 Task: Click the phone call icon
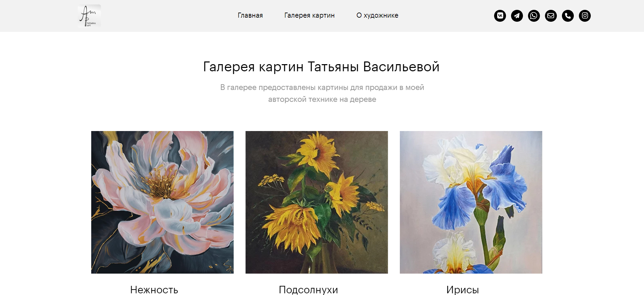(568, 16)
